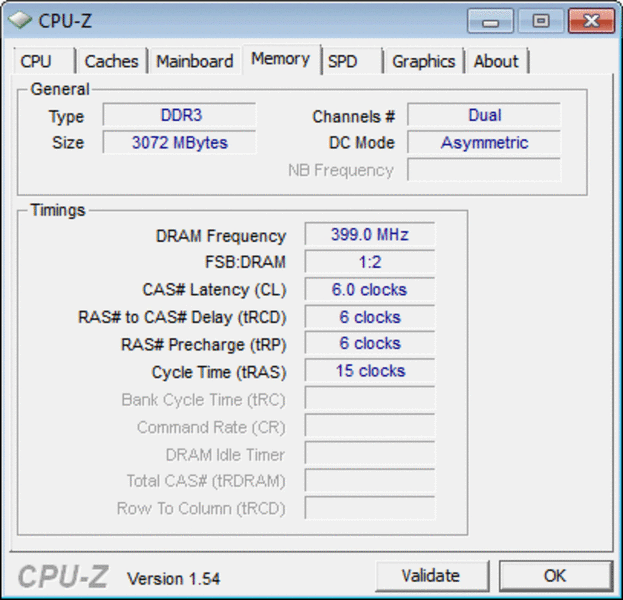This screenshot has width=623, height=600.
Task: Click the Total CAS# (tRDRAM) label
Action: click(206, 481)
